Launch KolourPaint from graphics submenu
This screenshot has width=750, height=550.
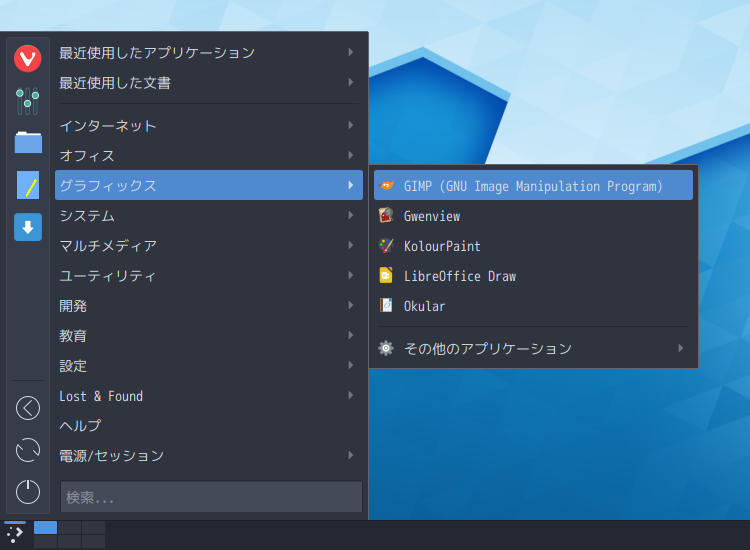(533, 245)
